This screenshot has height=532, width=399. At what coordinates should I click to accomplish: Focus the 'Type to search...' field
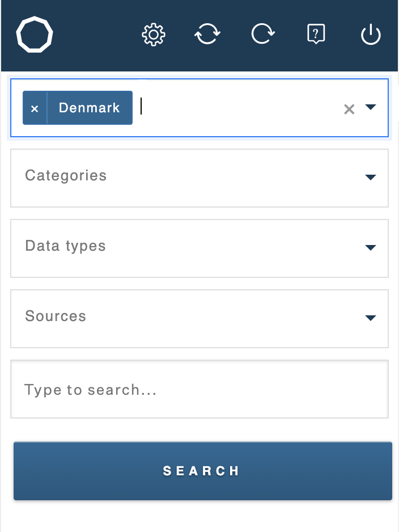click(x=199, y=389)
